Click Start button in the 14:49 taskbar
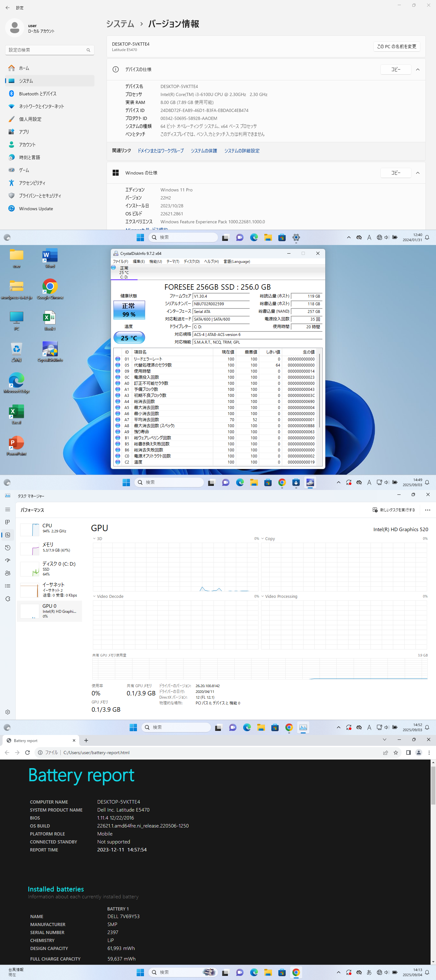 (126, 482)
